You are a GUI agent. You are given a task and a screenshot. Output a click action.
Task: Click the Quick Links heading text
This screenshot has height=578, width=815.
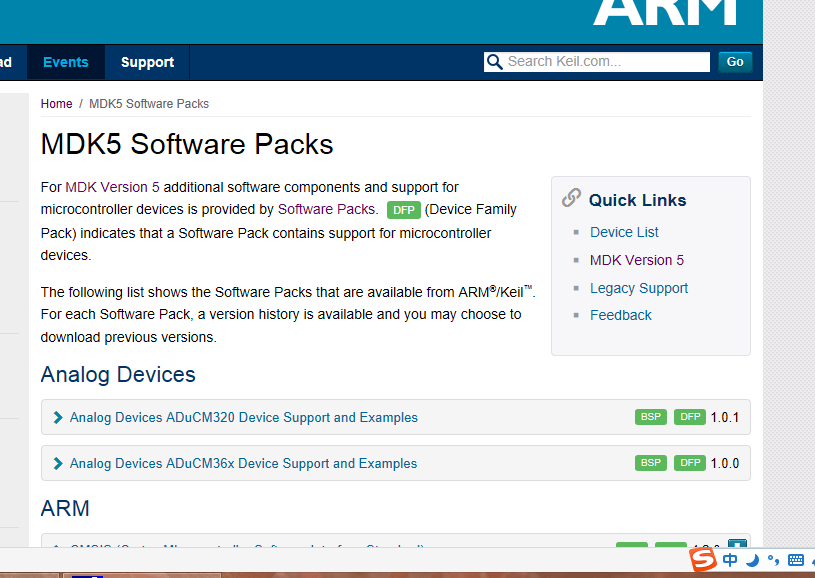coord(637,200)
